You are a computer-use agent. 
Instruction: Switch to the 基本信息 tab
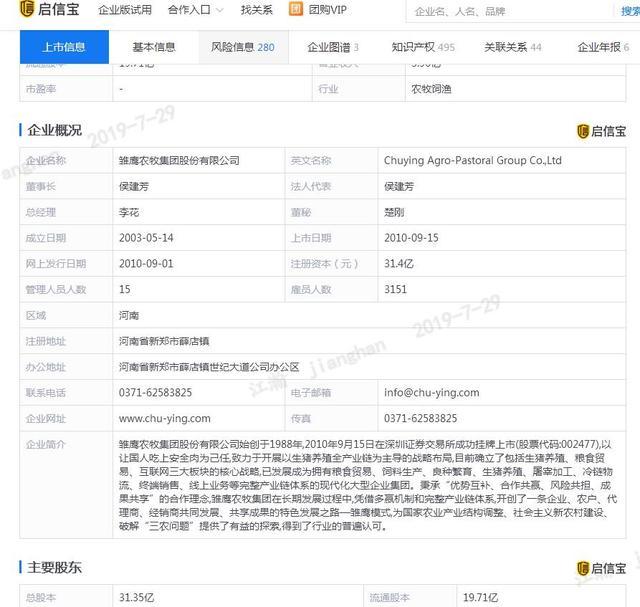pos(154,47)
